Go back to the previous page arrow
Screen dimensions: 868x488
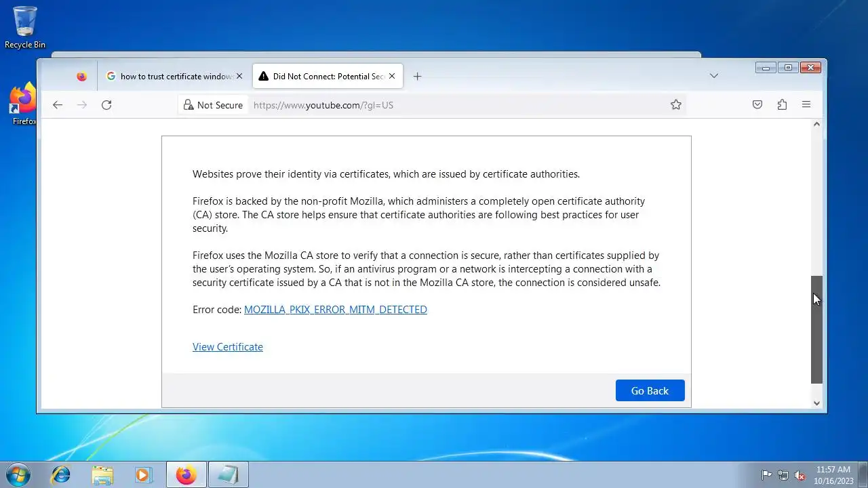click(58, 105)
